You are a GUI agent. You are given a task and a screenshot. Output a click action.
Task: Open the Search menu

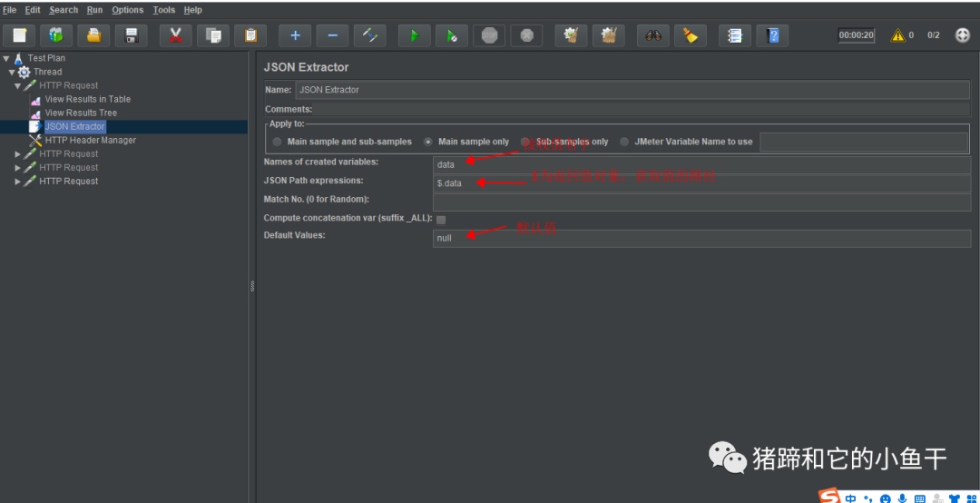64,10
